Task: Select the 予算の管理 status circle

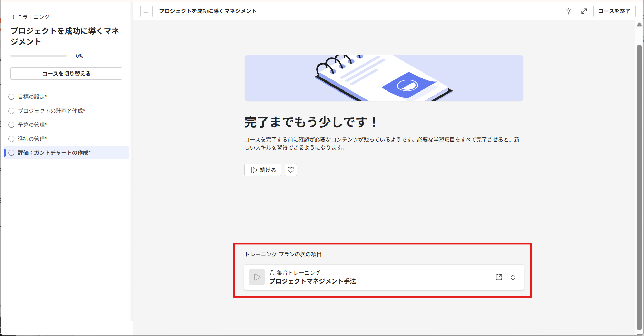Action: tap(11, 125)
